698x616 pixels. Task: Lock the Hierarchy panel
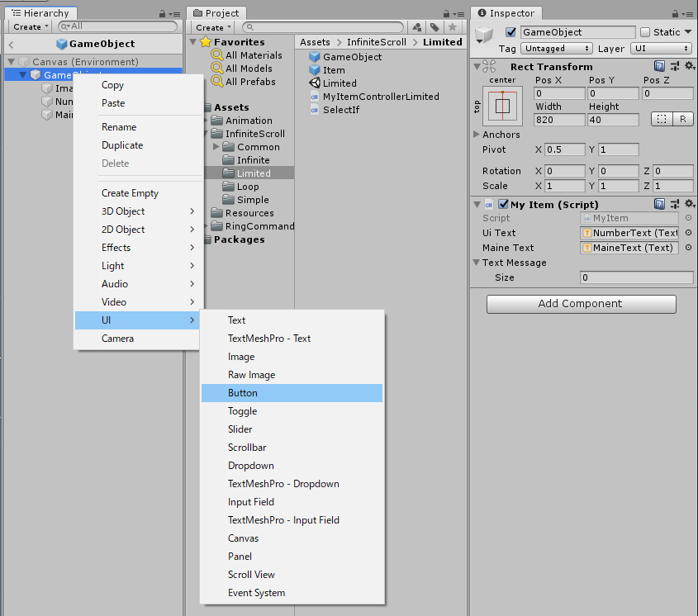[162, 14]
